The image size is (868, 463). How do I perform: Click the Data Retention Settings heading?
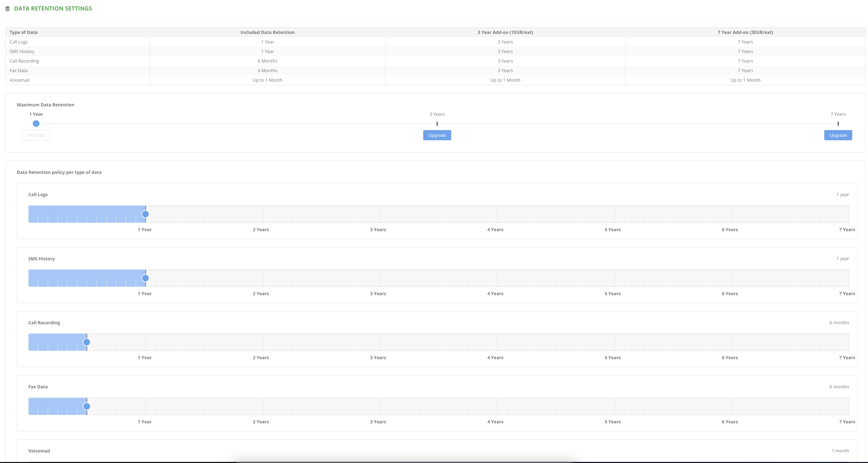point(53,8)
